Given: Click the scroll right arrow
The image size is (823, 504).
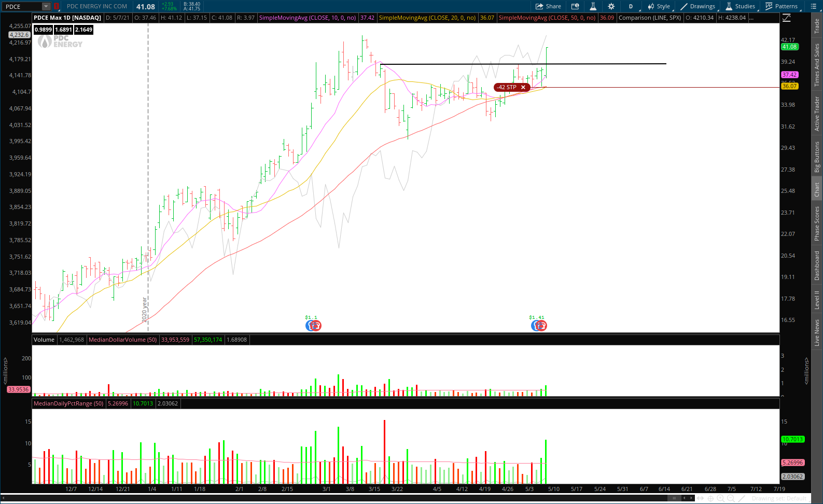Looking at the screenshot, I should click(x=692, y=498).
